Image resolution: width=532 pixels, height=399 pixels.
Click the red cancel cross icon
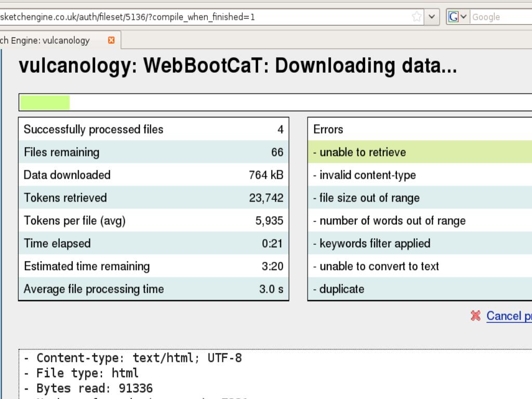pyautogui.click(x=476, y=315)
